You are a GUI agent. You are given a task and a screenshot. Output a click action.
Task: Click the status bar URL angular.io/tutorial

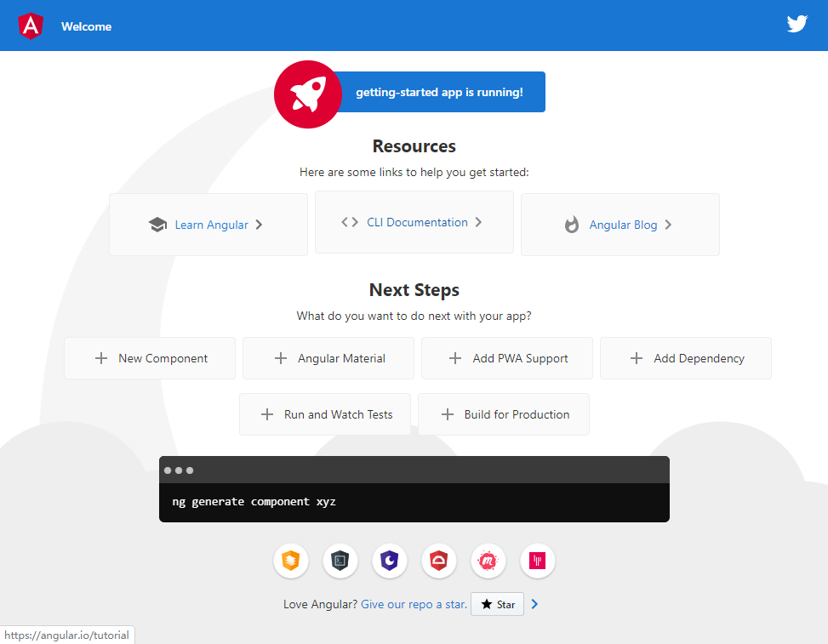pyautogui.click(x=66, y=635)
